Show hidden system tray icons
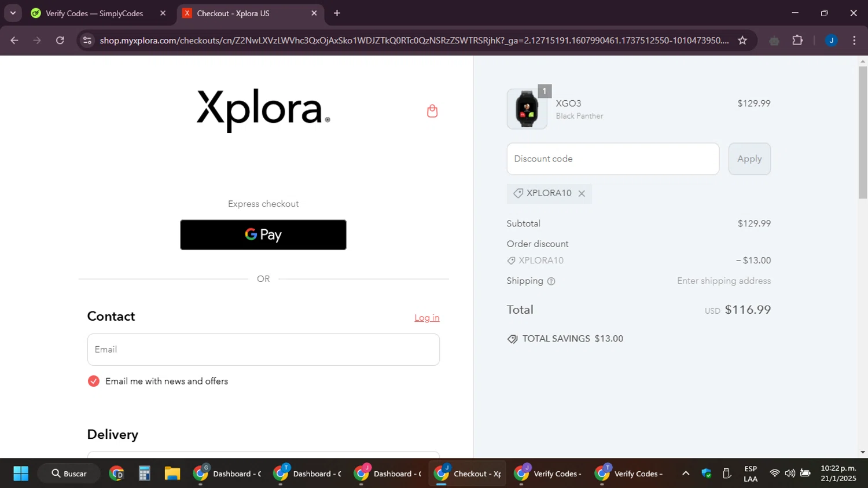This screenshot has width=868, height=488. (686, 474)
